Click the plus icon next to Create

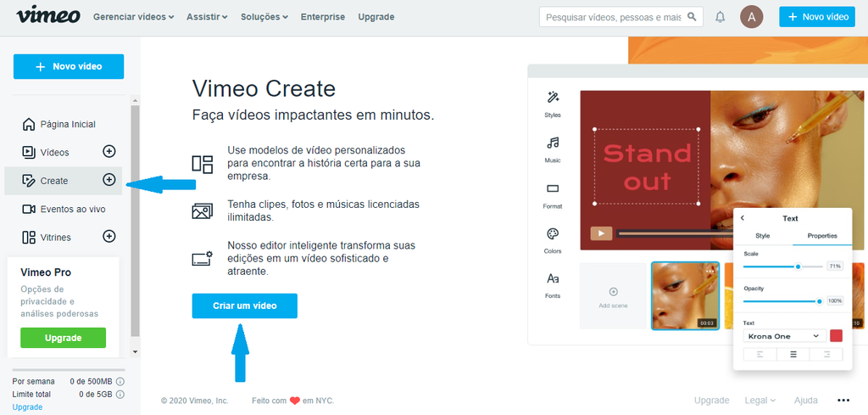(109, 180)
